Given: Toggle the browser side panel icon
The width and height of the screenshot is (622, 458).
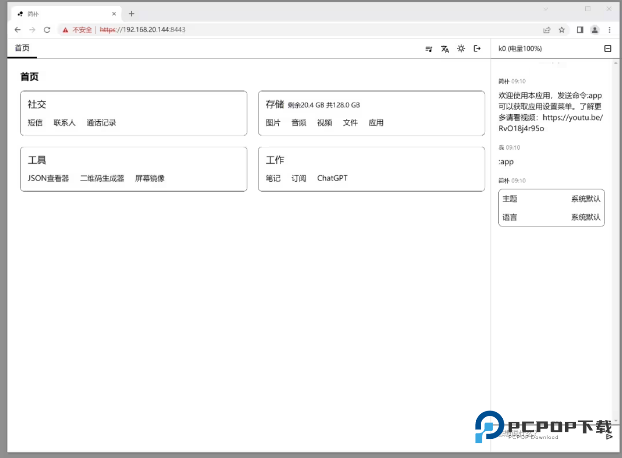Looking at the screenshot, I should click(580, 30).
